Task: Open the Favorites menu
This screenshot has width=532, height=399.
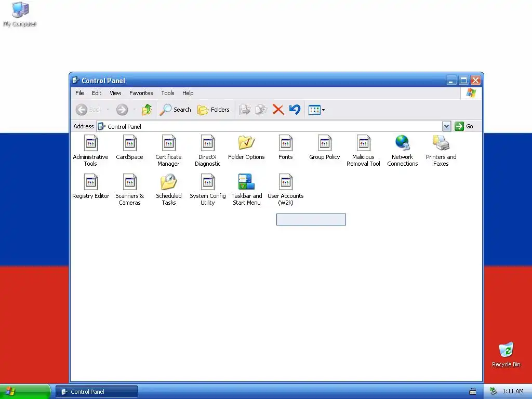Action: [x=141, y=93]
